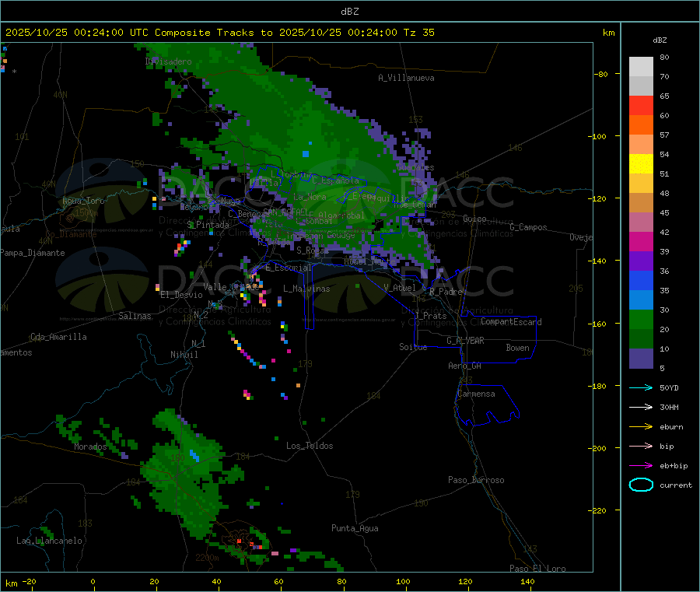Click the 'Bowen' map label
Image resolution: width=700 pixels, height=592 pixels.
coord(517,348)
